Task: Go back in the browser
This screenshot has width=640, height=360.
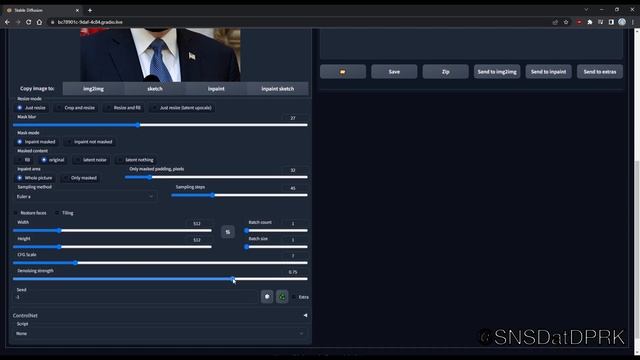Action: click(x=7, y=22)
